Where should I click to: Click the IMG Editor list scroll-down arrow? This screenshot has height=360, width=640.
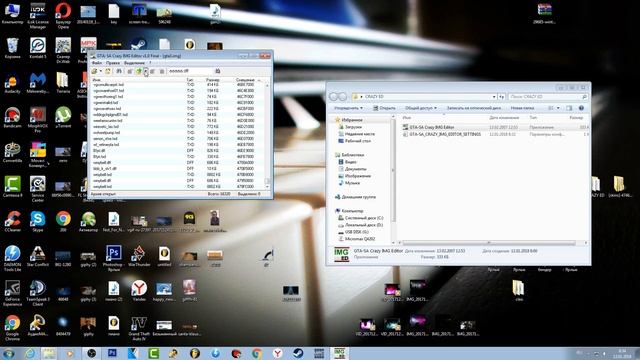(267, 187)
